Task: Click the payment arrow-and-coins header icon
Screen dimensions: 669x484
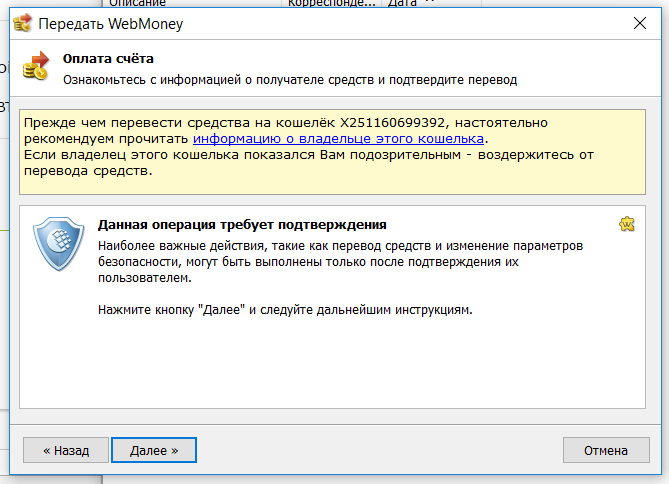Action: pos(37,67)
